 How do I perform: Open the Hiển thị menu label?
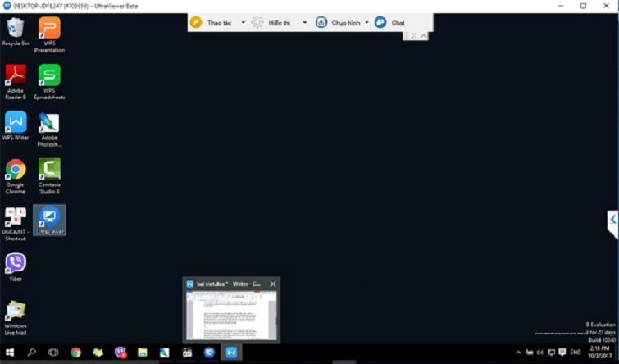pyautogui.click(x=280, y=23)
